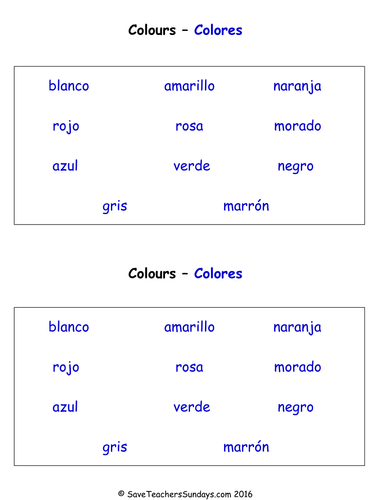Select morado in the top box
This screenshot has width=375, height=500.
[298, 126]
